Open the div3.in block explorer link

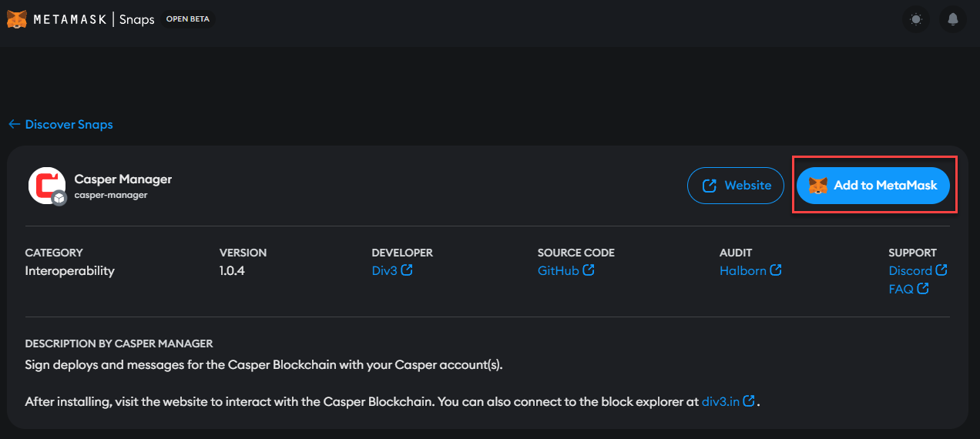(720, 401)
